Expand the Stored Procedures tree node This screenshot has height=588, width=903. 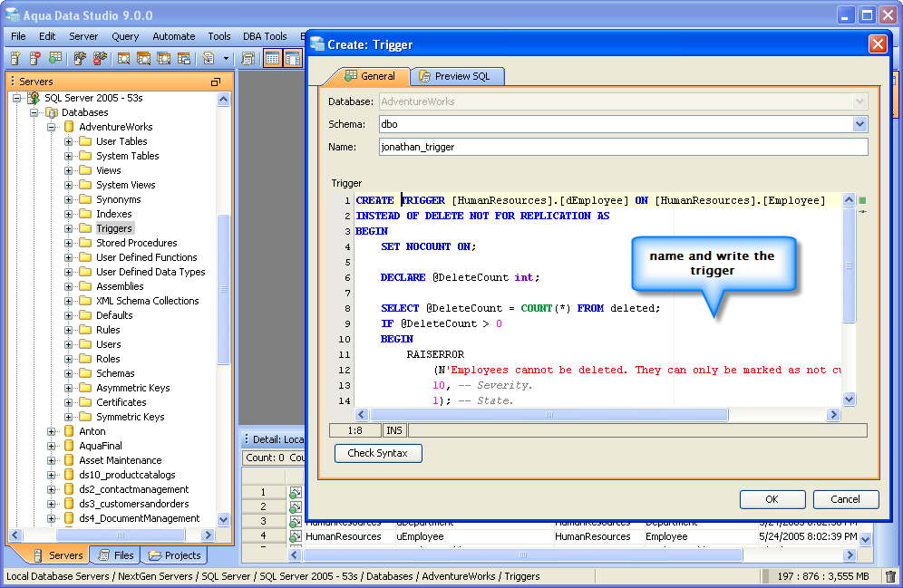[68, 243]
